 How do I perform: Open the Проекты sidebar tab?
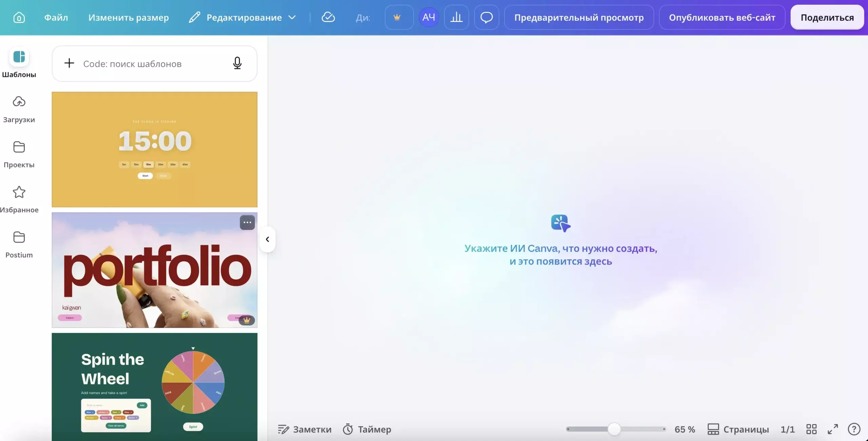click(x=19, y=154)
